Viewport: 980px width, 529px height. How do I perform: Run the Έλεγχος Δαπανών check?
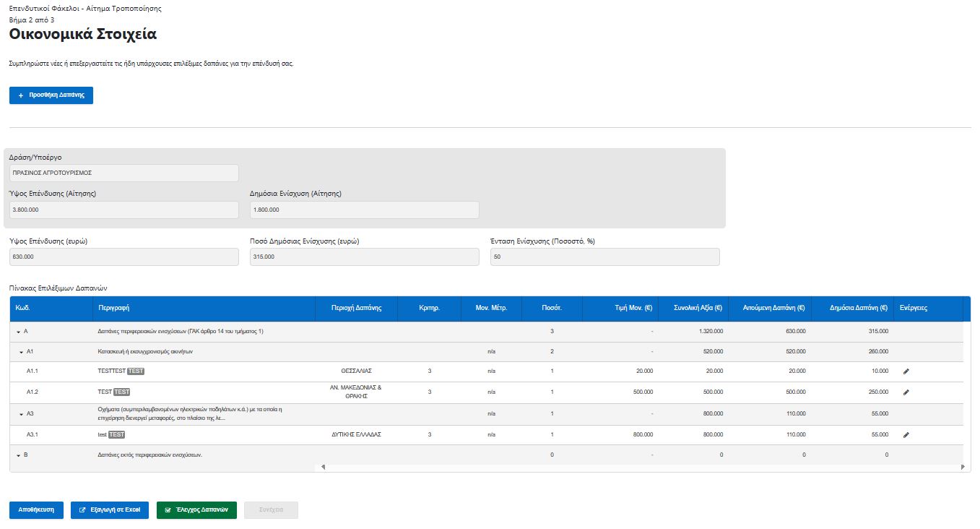pyautogui.click(x=196, y=509)
